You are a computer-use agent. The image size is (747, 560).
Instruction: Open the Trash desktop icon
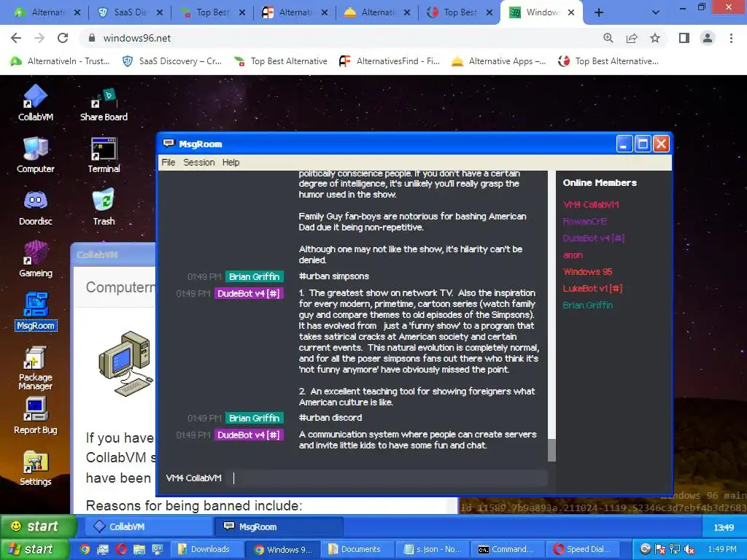[104, 206]
